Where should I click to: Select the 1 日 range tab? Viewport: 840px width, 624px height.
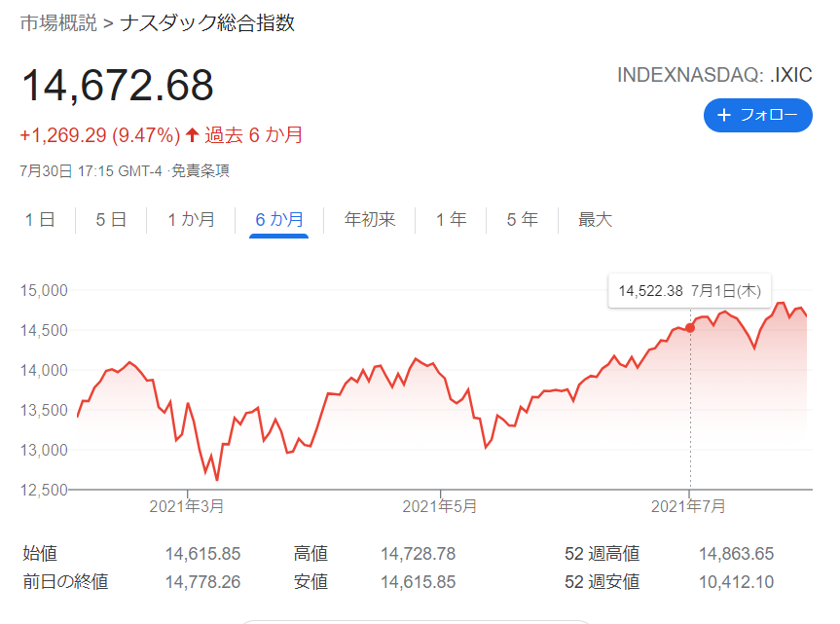[40, 220]
